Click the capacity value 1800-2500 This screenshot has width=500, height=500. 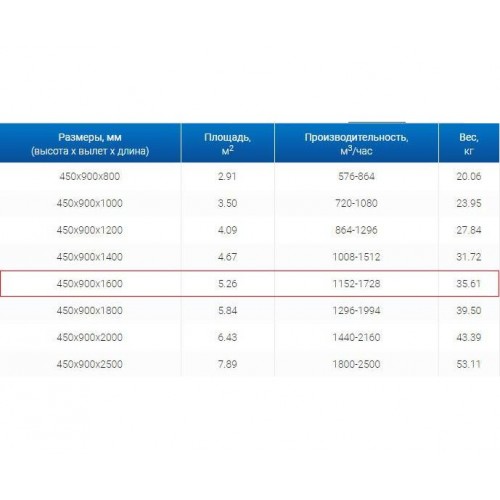point(356,364)
